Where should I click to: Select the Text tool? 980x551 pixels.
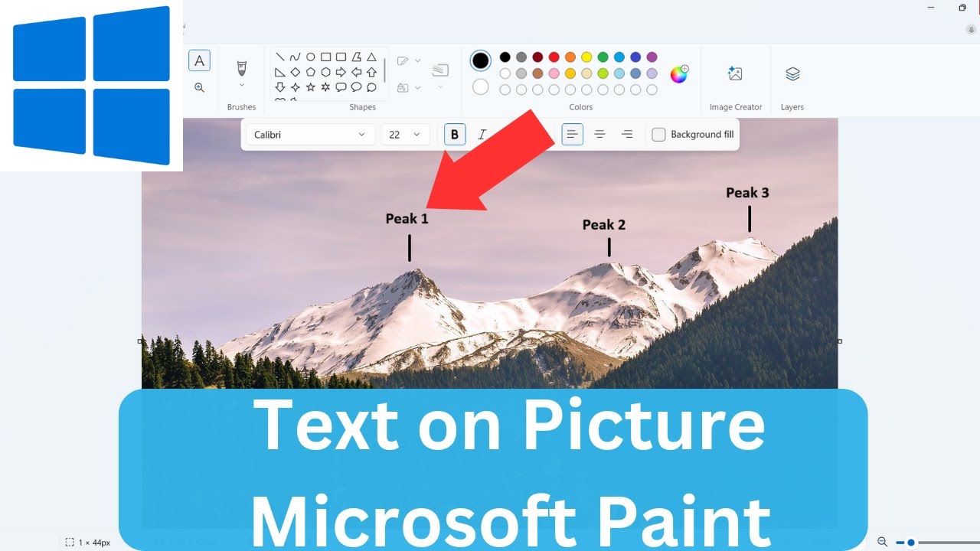pyautogui.click(x=199, y=60)
